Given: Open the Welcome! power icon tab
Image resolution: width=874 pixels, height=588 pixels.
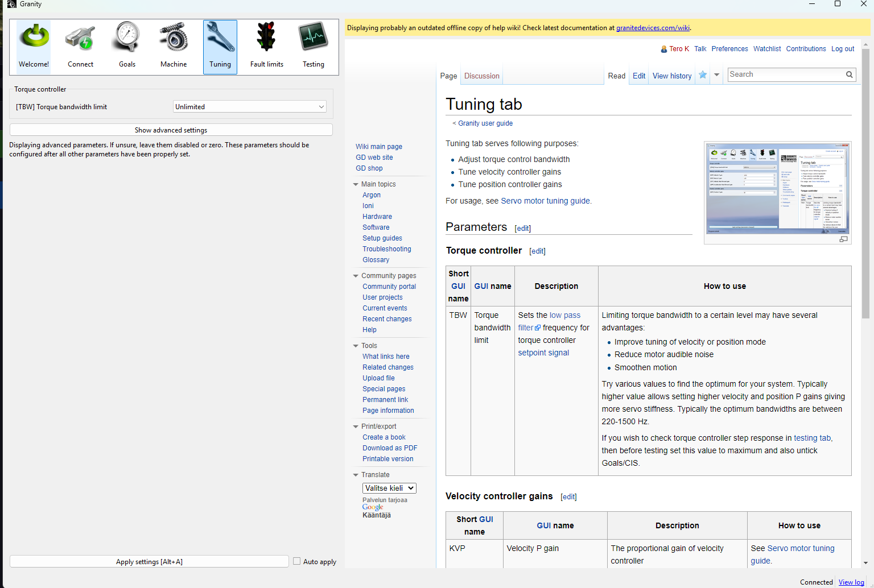Looking at the screenshot, I should tap(34, 47).
